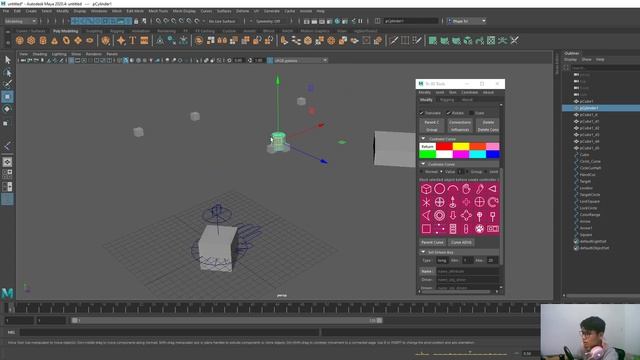Open the Constraint menu in tool window
This screenshot has width=640, height=360.
point(469,92)
